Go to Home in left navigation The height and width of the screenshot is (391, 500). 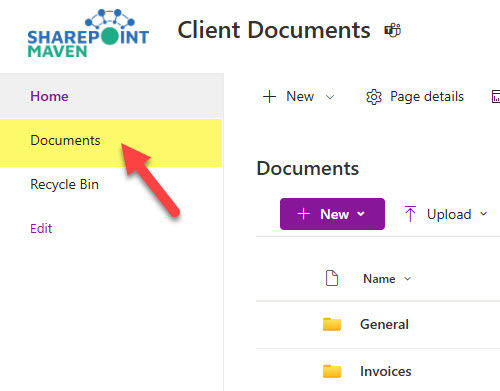pyautogui.click(x=49, y=96)
